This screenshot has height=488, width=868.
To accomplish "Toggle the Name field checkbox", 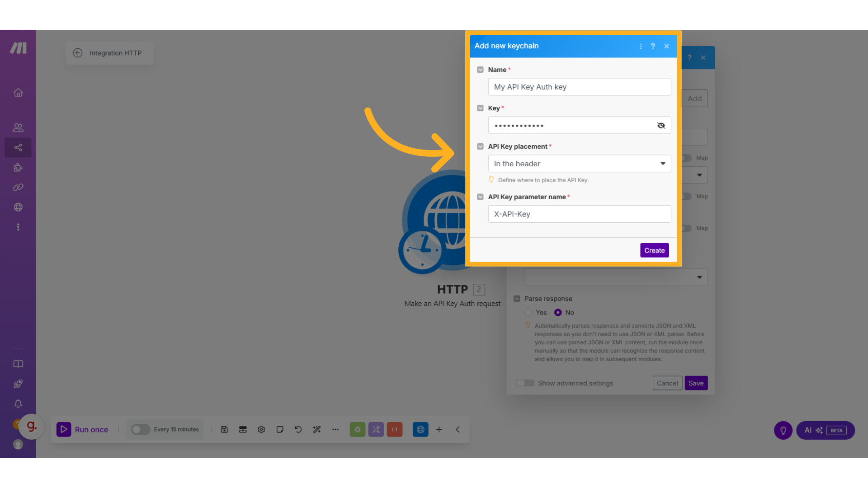I will point(480,70).
